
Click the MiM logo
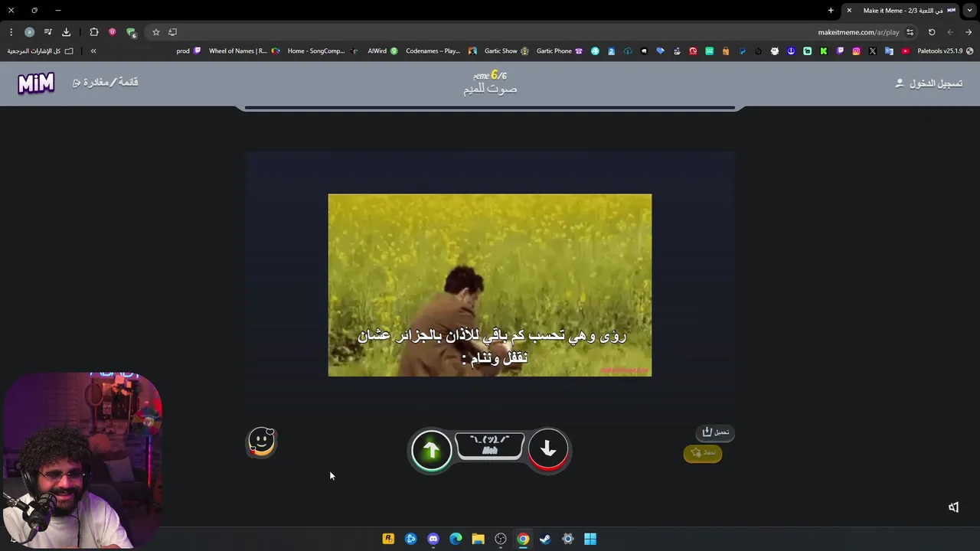36,82
